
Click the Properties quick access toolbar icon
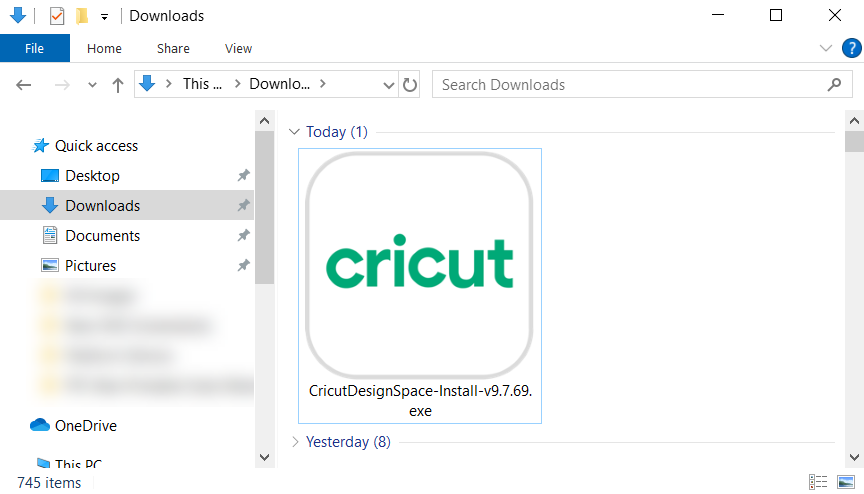click(57, 16)
